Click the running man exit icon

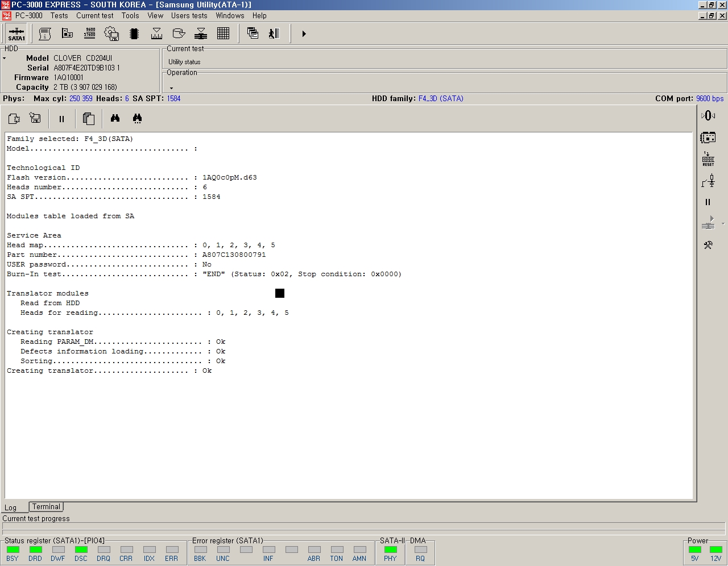point(274,34)
